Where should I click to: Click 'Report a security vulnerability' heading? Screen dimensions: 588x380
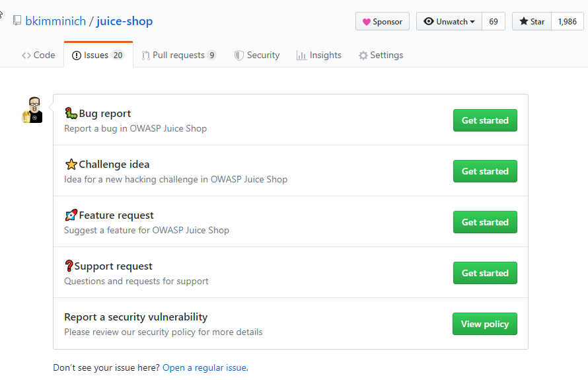[135, 317]
